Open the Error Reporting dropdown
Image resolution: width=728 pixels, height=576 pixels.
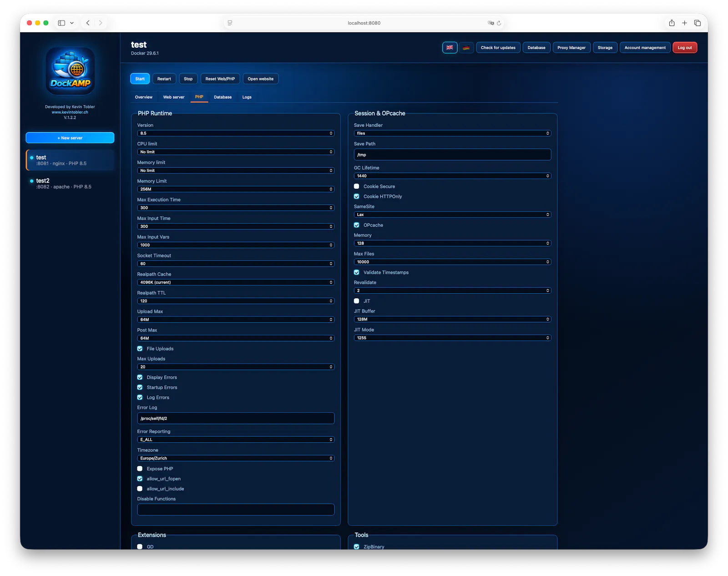236,440
